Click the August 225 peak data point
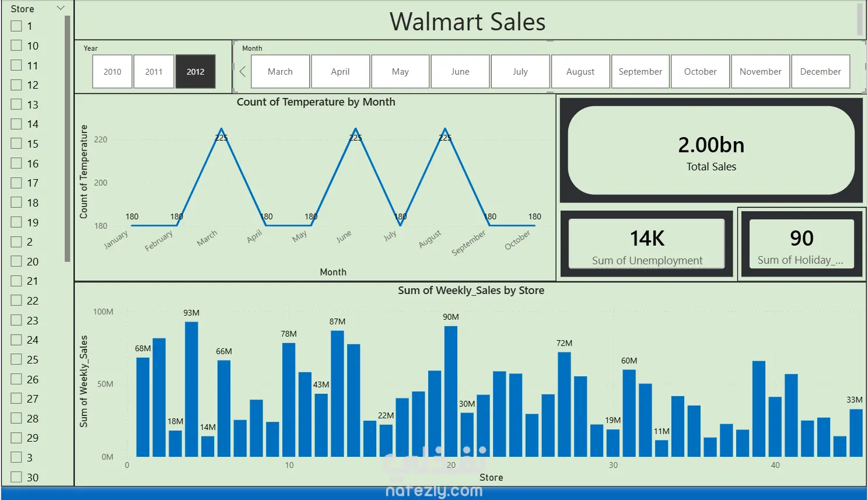Image resolution: width=868 pixels, height=500 pixels. click(x=445, y=129)
